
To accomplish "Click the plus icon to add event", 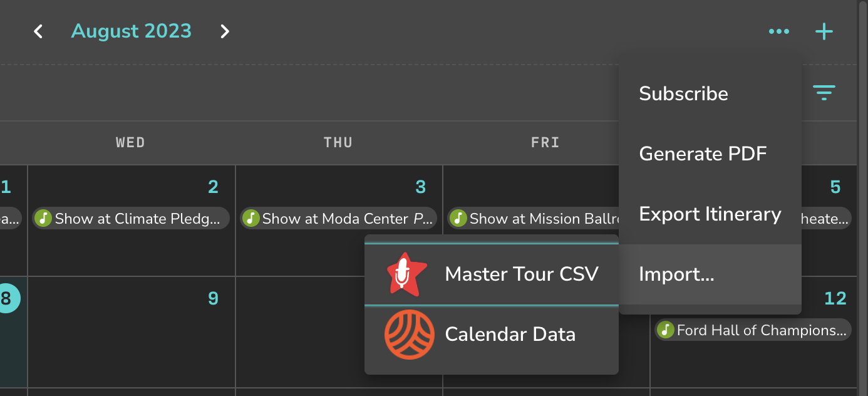I will tap(824, 31).
